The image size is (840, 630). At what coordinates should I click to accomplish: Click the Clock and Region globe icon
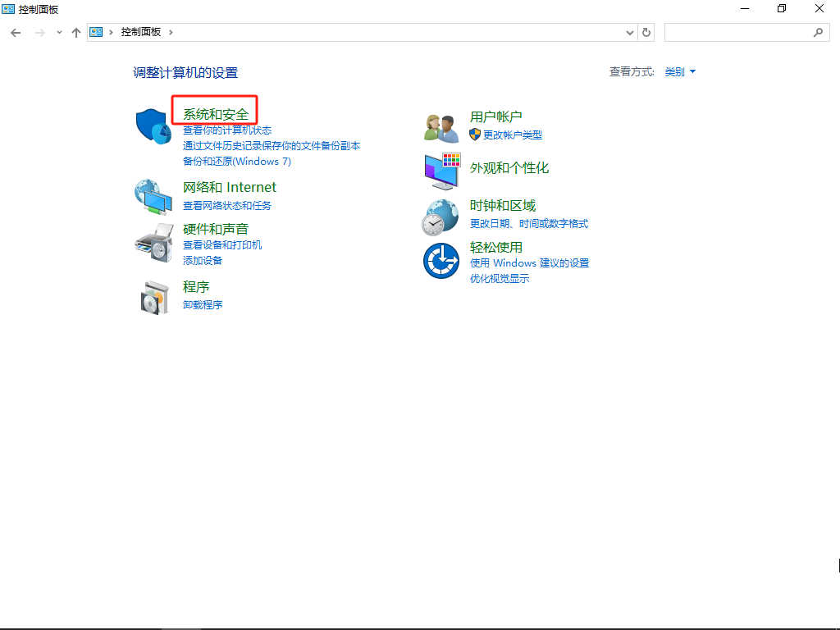pos(441,216)
